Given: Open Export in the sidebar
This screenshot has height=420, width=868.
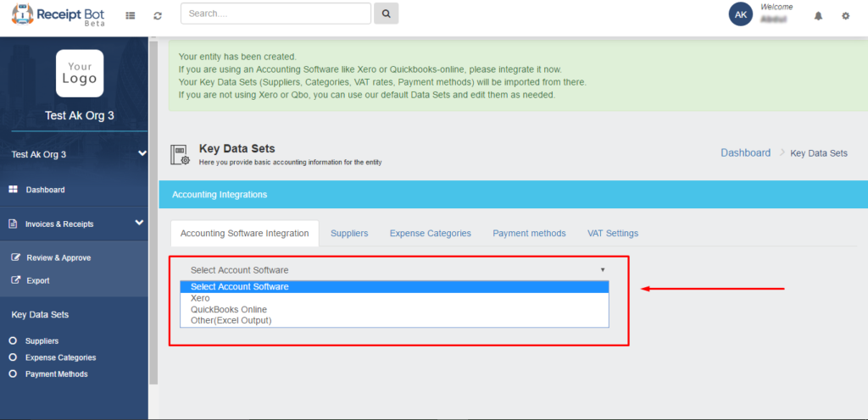Looking at the screenshot, I should pyautogui.click(x=38, y=281).
